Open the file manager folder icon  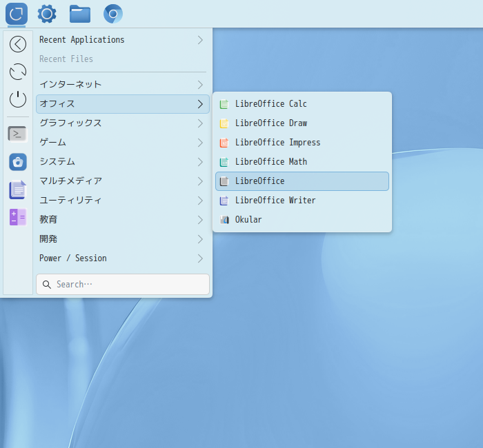click(80, 14)
